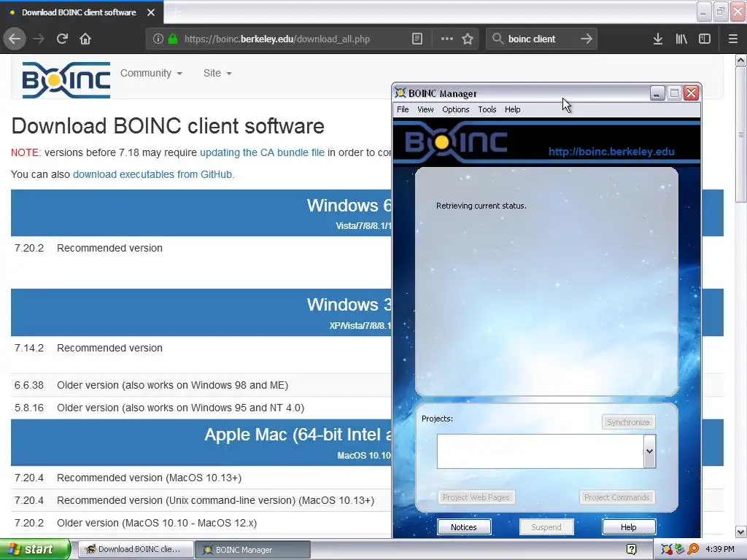Click the Notices button
The width and height of the screenshot is (747, 560).
point(464,527)
